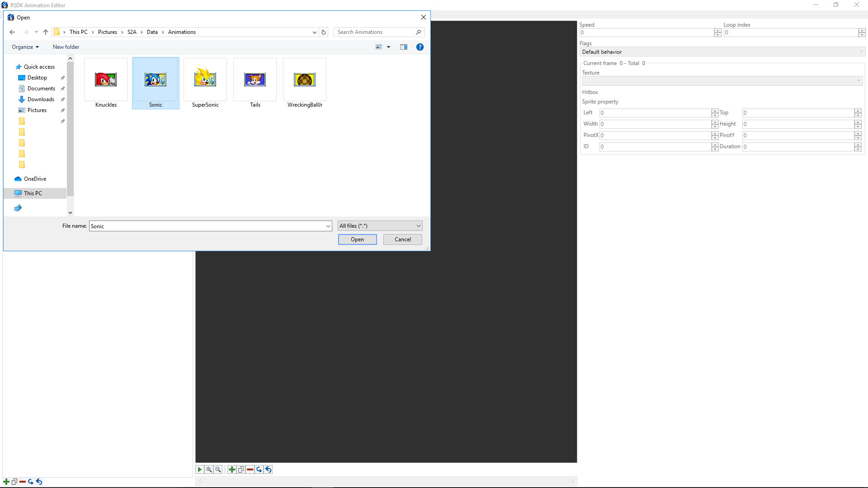Delete the current frame with the red minus
868x488 pixels.
coord(250,469)
